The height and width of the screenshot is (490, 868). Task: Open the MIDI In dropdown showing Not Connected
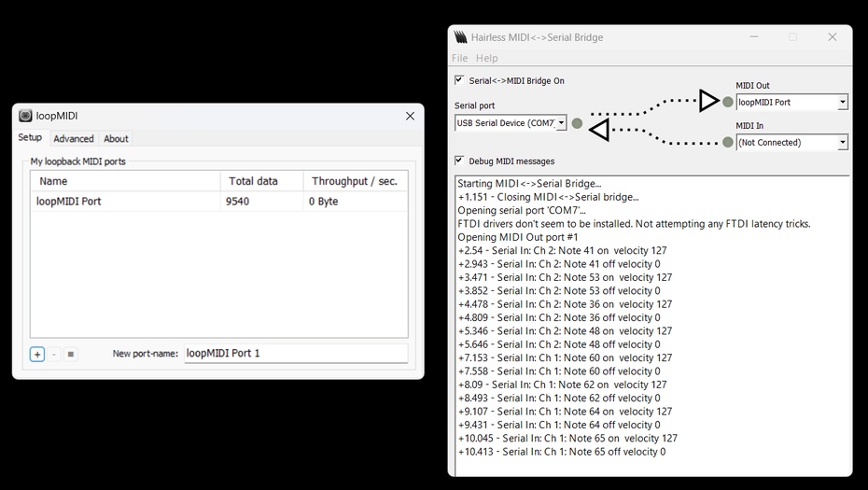point(791,143)
